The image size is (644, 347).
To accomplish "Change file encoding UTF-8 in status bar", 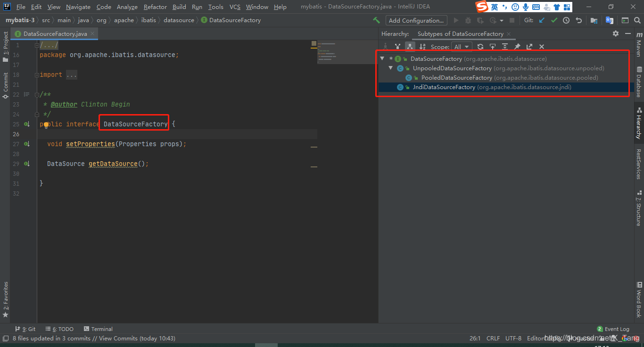I will (513, 339).
